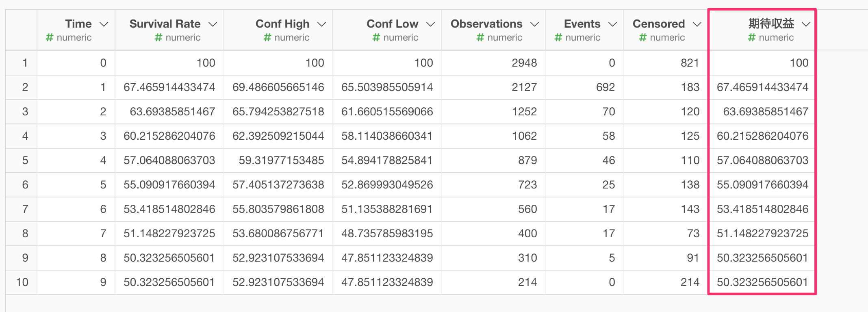Click the numeric hash icon under Survival Rate
The height and width of the screenshot is (312, 868).
158,38
